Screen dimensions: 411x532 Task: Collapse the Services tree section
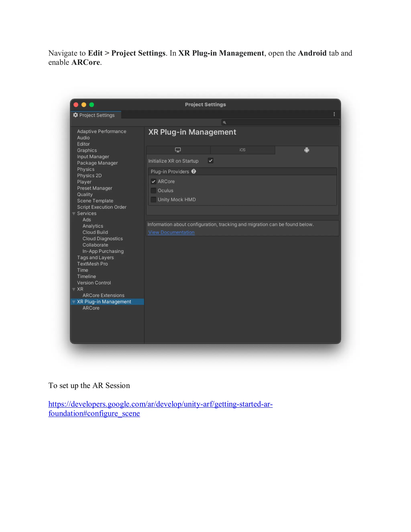point(74,214)
